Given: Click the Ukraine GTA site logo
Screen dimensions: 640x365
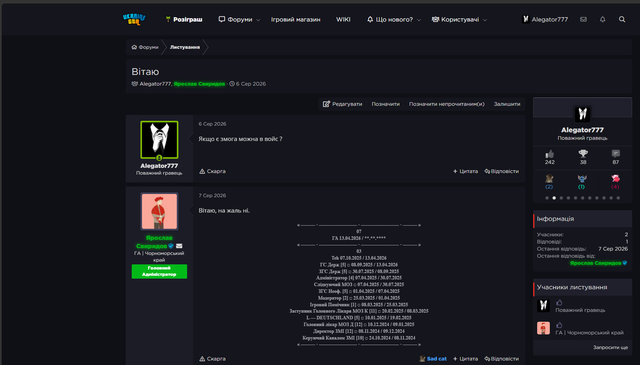Looking at the screenshot, I should [x=134, y=19].
